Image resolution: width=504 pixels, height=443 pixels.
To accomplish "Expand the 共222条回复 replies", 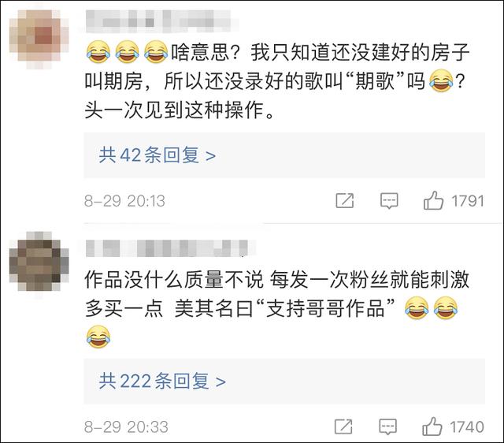I will pos(284,381).
